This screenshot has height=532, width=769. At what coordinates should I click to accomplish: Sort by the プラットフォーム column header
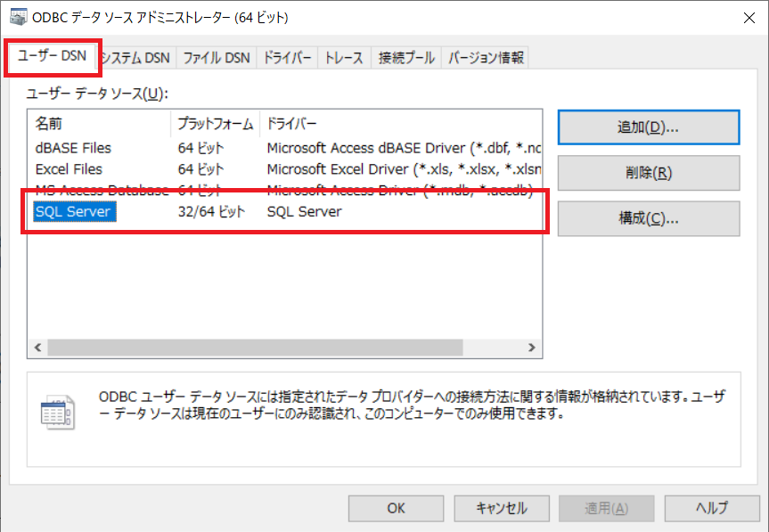coord(216,124)
